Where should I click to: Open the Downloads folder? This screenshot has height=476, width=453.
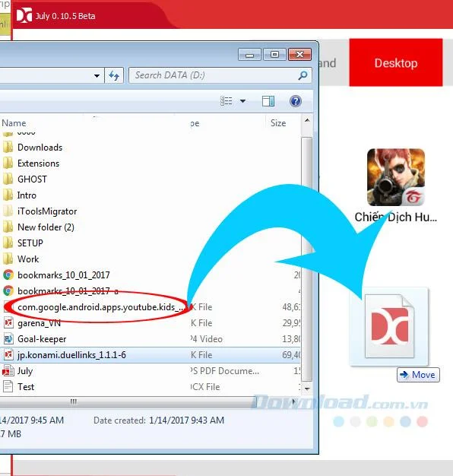click(40, 148)
